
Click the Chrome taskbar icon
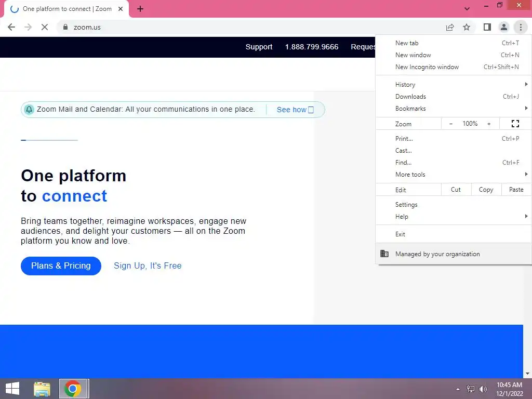click(x=73, y=389)
